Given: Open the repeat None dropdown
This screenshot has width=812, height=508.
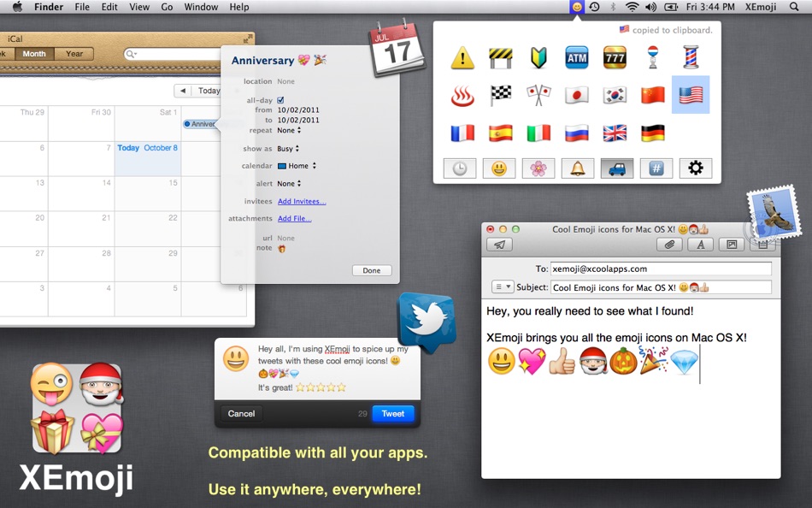Looking at the screenshot, I should [289, 131].
